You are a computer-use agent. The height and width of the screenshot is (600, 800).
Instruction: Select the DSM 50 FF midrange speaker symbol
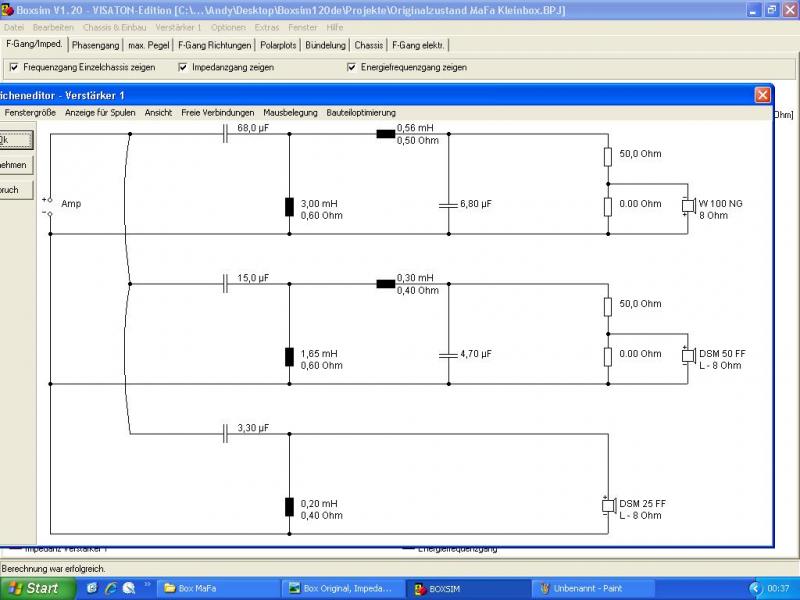point(688,357)
